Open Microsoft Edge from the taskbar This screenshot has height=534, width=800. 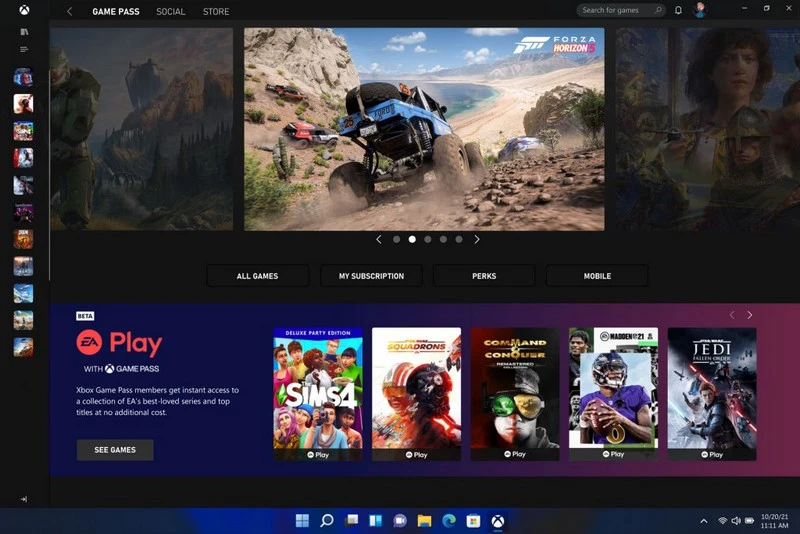448,521
